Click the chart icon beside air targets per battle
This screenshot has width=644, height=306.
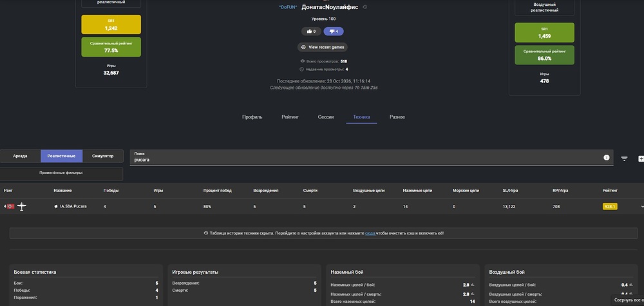pyautogui.click(x=631, y=285)
